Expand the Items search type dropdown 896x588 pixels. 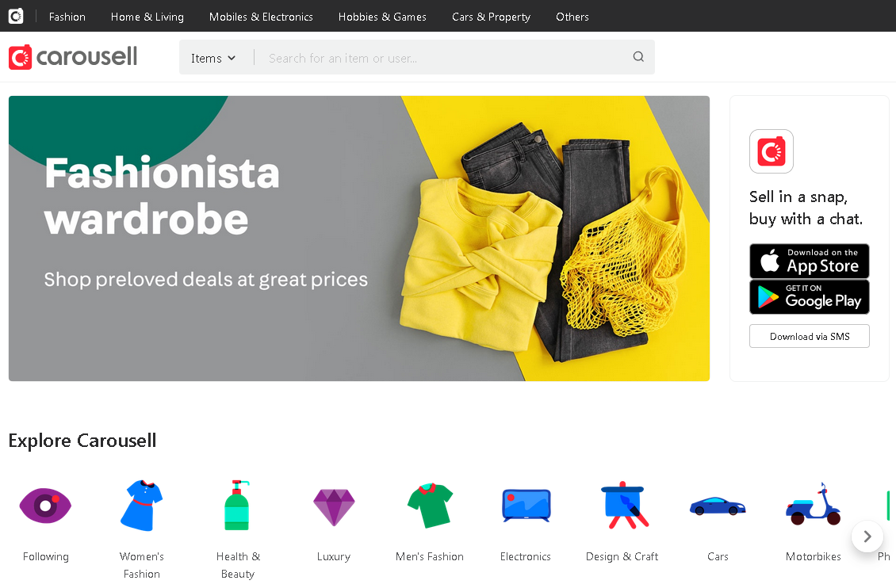[213, 58]
